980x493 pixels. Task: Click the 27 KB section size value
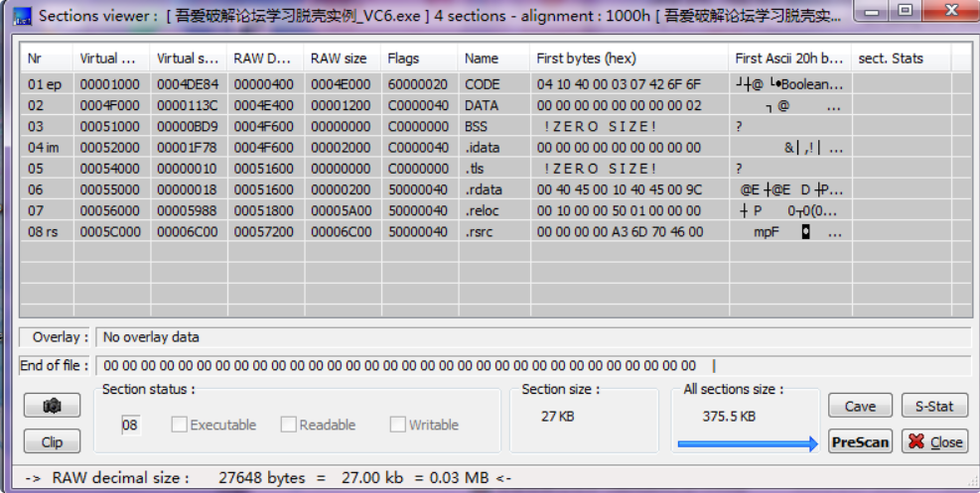coord(557,417)
